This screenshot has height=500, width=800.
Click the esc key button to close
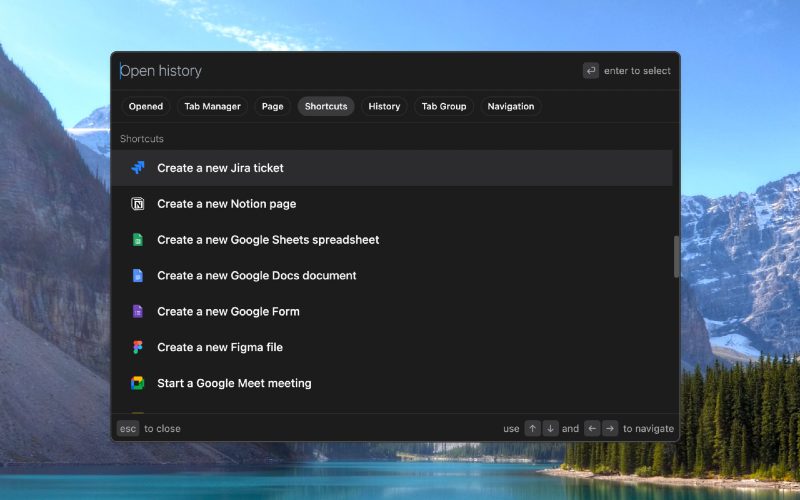tap(128, 429)
